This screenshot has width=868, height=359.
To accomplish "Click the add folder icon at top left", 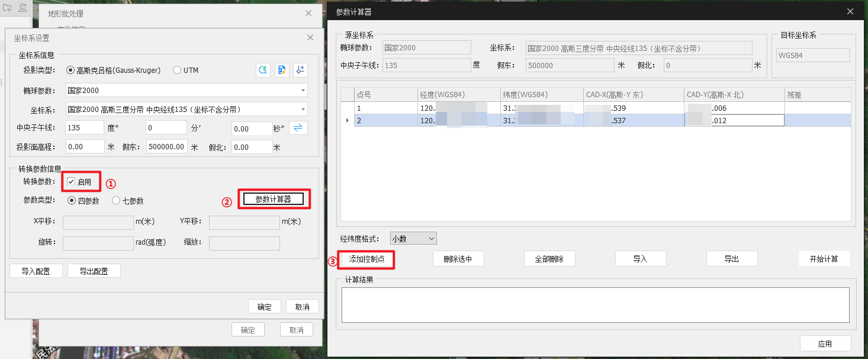I will coord(7,8).
